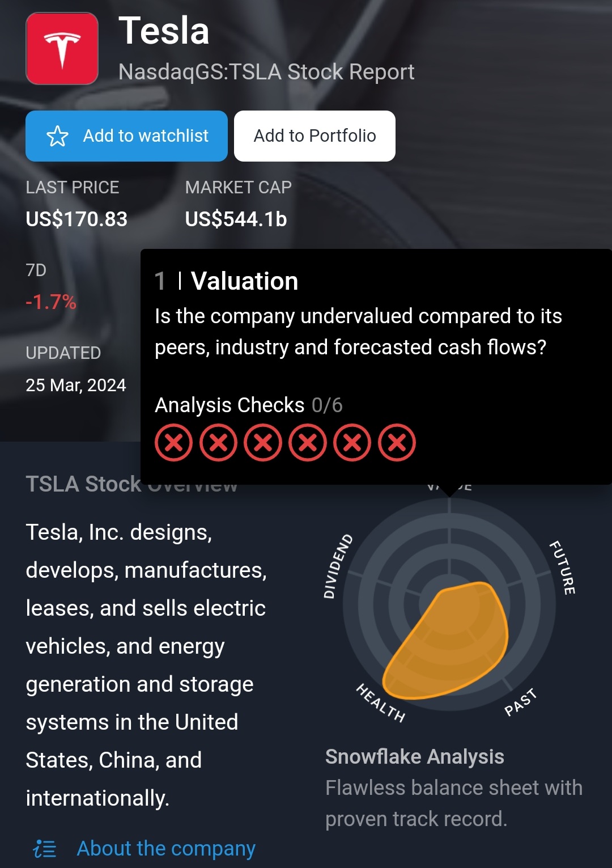Viewport: 612px width, 868px height.
Task: Open the About the company link
Action: [166, 849]
